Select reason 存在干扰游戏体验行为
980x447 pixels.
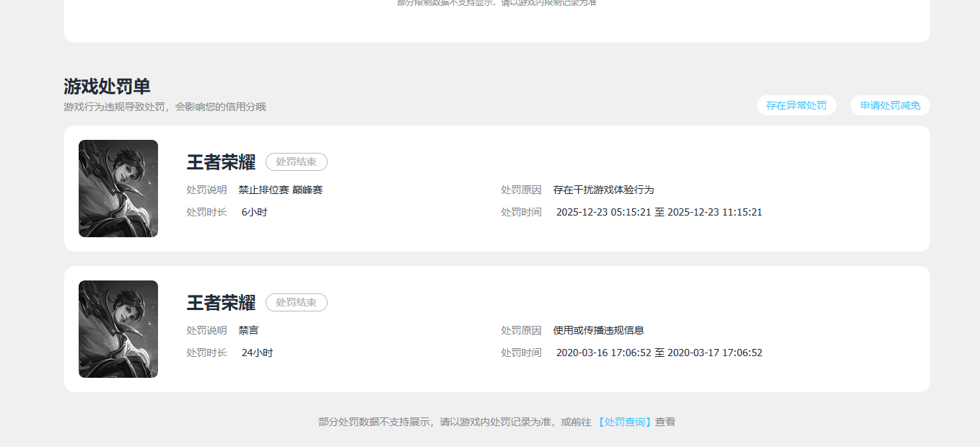pos(603,190)
